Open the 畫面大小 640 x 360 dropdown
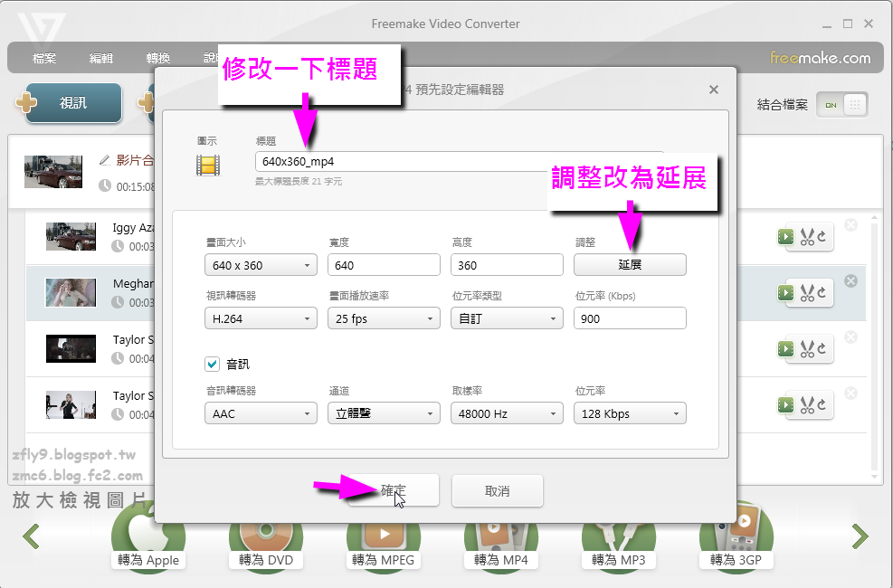 pyautogui.click(x=261, y=265)
